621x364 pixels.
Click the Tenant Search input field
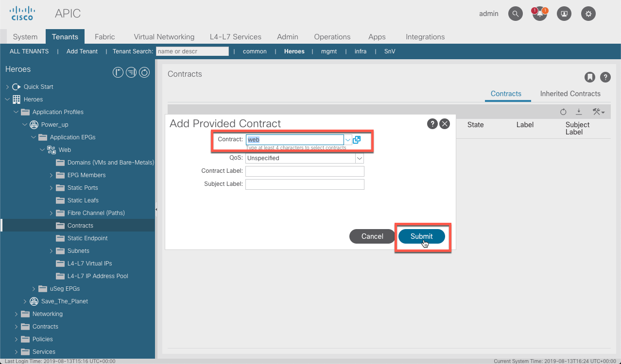click(x=191, y=51)
